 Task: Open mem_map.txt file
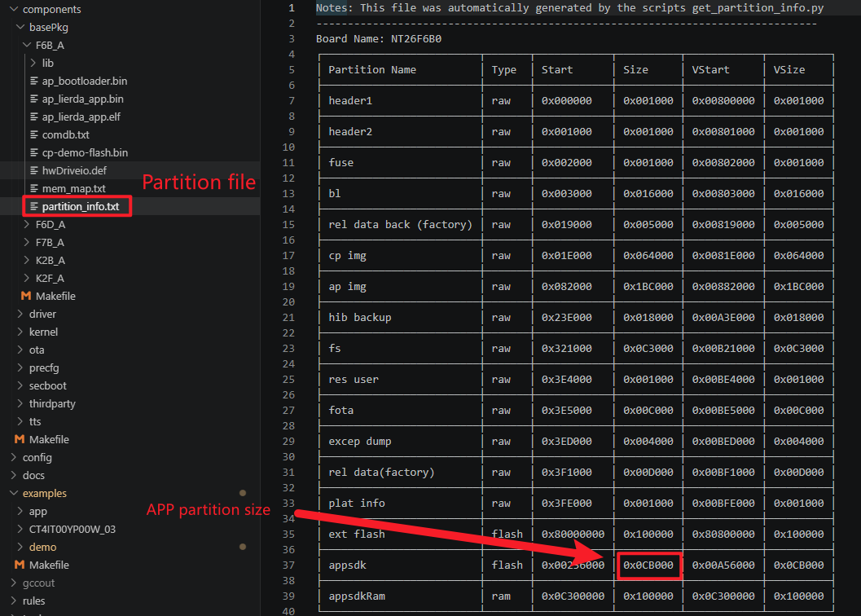pyautogui.click(x=73, y=188)
